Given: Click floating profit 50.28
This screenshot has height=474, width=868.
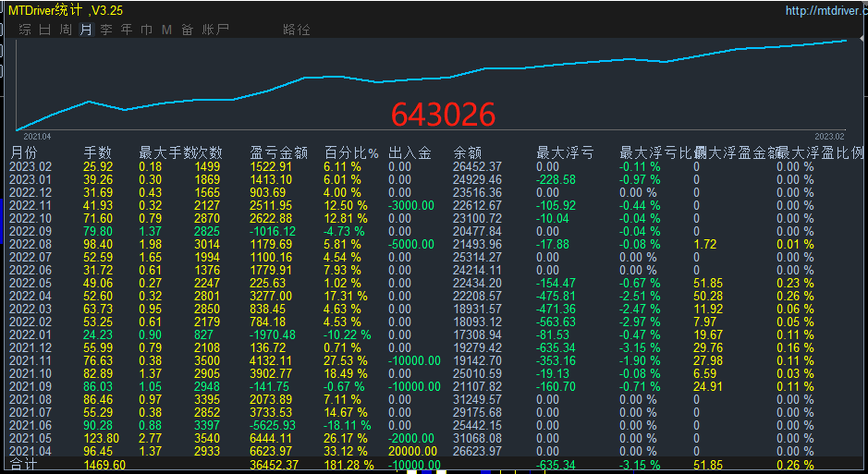Looking at the screenshot, I should 708,296.
